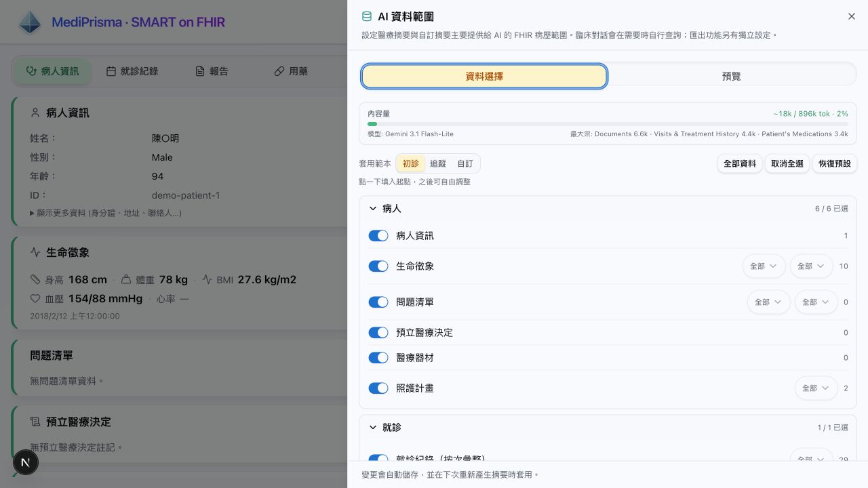Click the person icon beside 病人資訊 card title
Image resolution: width=868 pixels, height=488 pixels.
(35, 113)
